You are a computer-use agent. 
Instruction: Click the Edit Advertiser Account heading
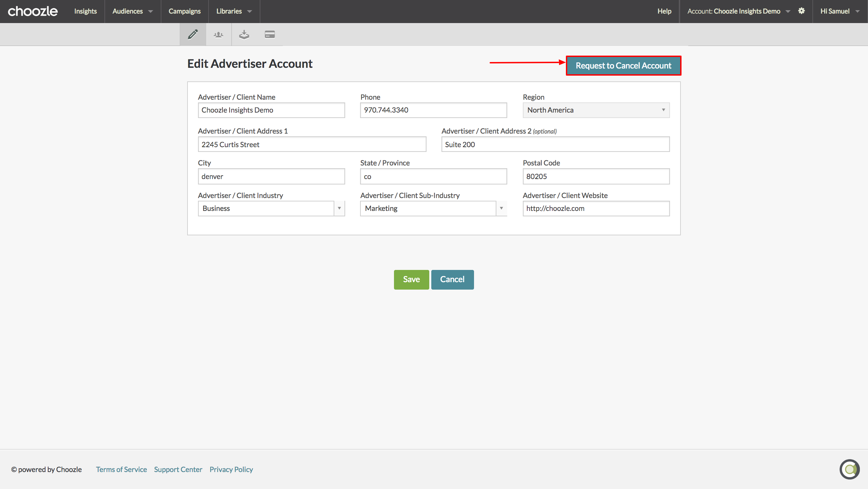tap(250, 64)
